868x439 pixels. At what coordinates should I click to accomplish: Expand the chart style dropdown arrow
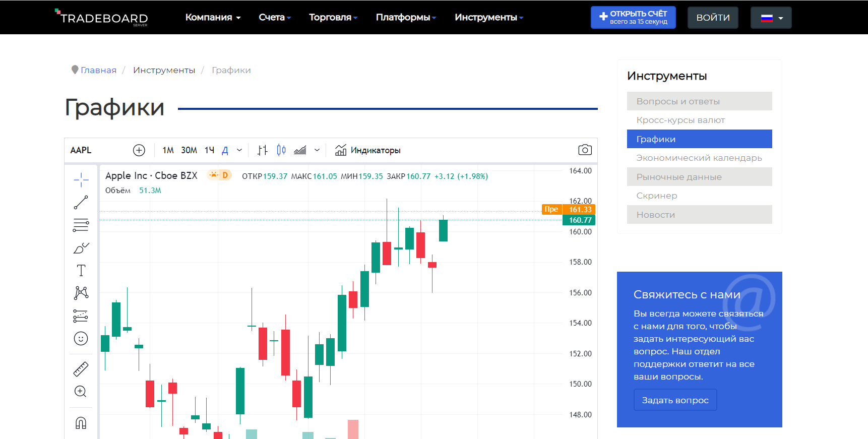pos(317,150)
